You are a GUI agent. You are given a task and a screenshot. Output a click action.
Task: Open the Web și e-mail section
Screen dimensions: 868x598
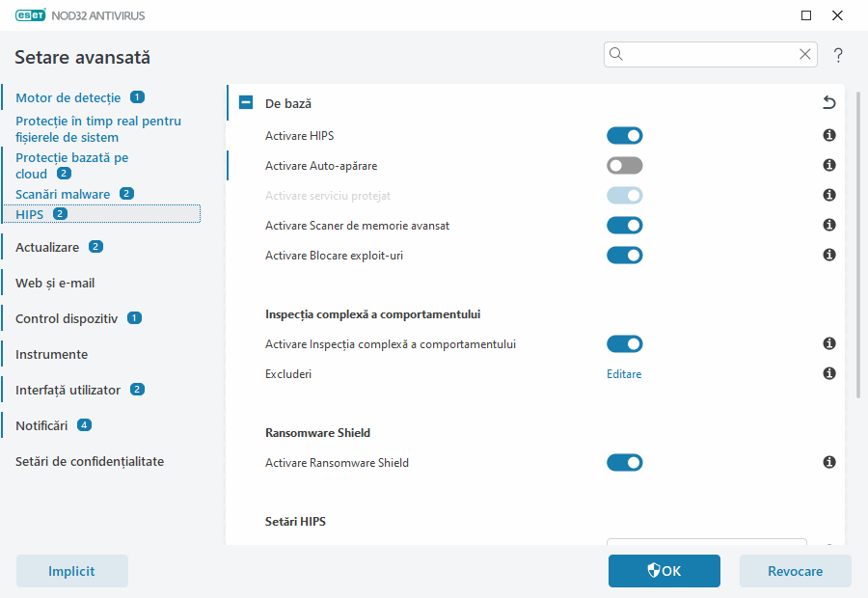(x=55, y=284)
